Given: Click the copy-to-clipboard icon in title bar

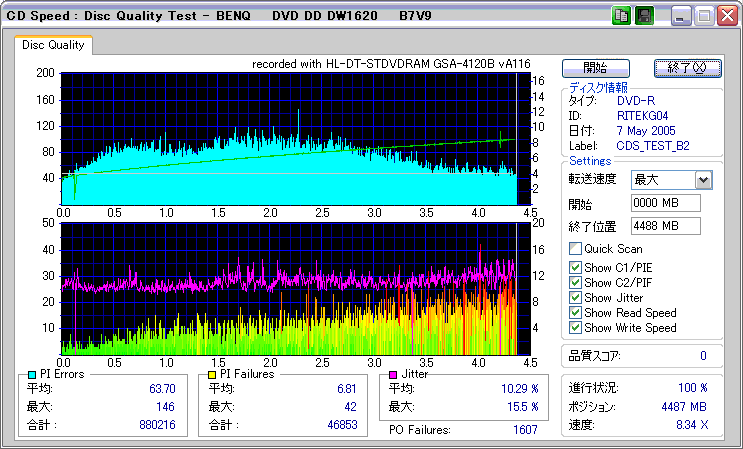Looking at the screenshot, I should [x=621, y=15].
